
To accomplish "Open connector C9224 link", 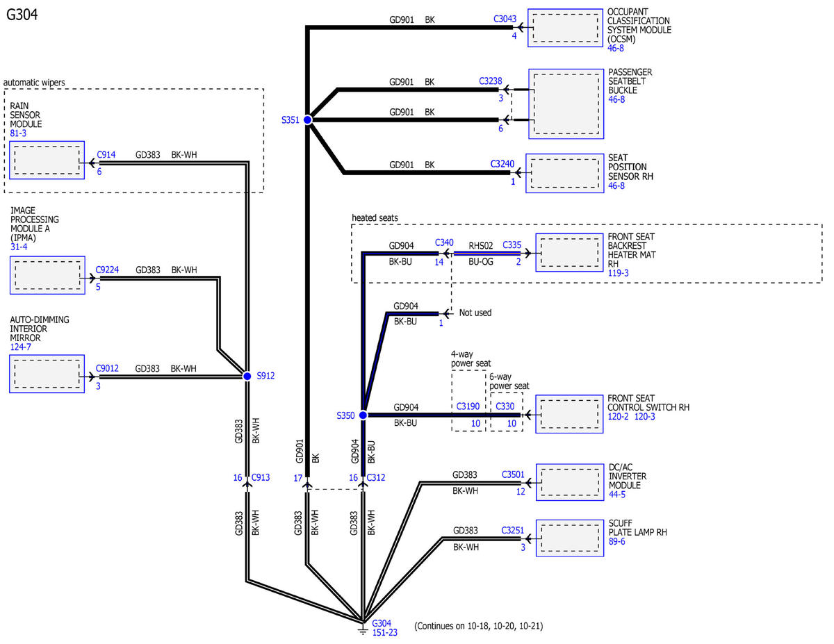I will (x=108, y=270).
